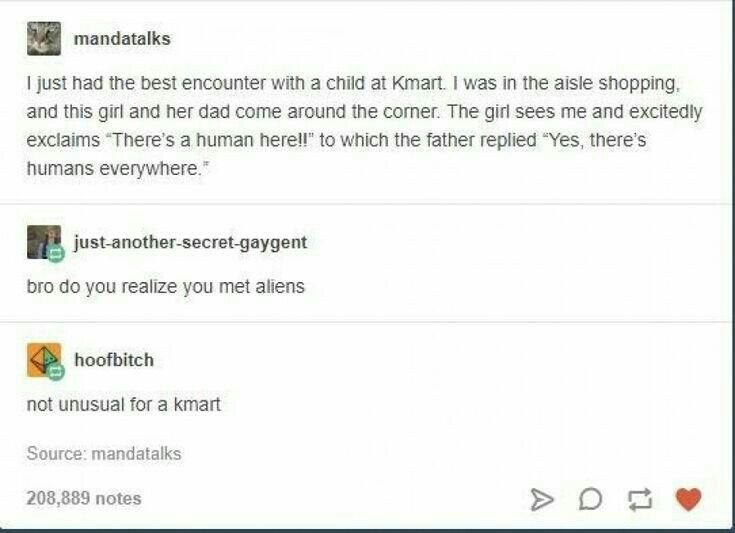Click the share paper-plane icon
Screen dimensions: 735x533
[x=542, y=499]
